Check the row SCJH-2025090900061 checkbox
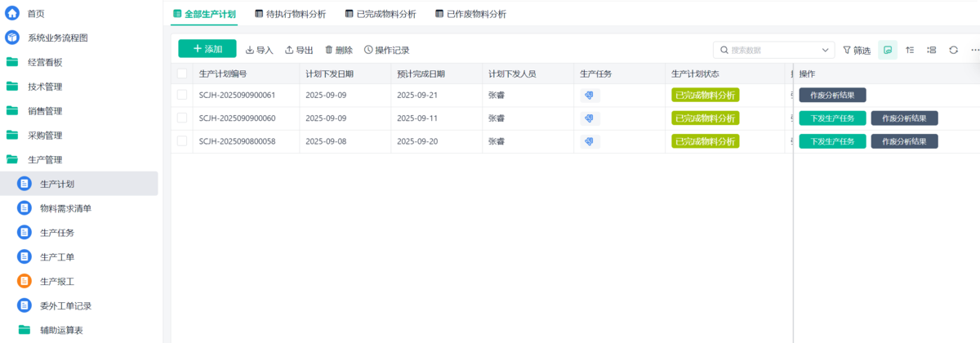This screenshot has height=343, width=980. pos(182,96)
